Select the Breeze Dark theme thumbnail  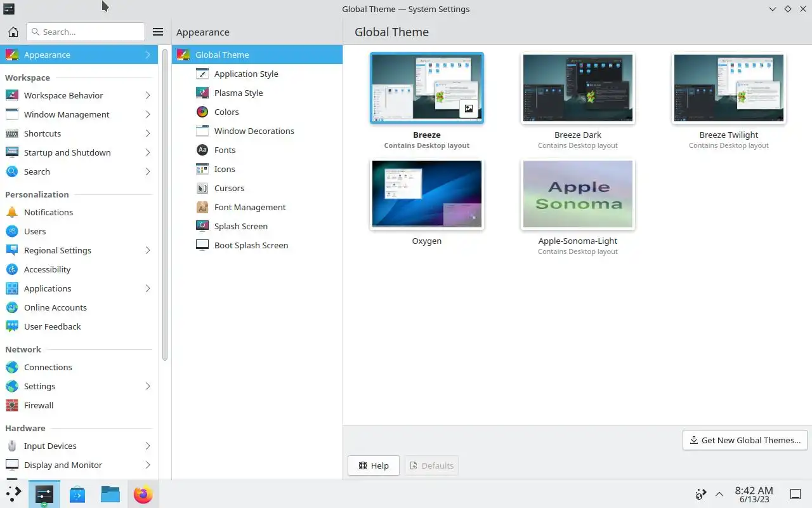tap(578, 88)
